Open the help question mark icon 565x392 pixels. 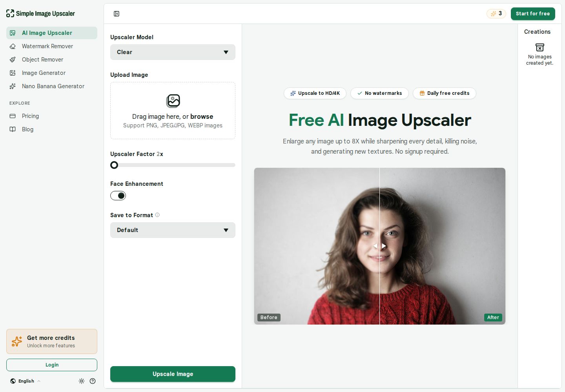pyautogui.click(x=93, y=381)
